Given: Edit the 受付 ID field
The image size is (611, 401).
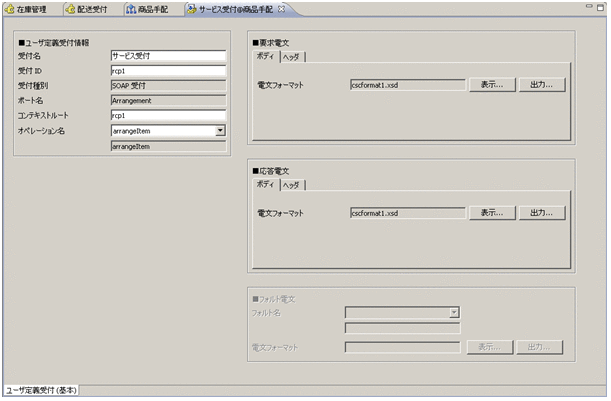Looking at the screenshot, I should [168, 71].
